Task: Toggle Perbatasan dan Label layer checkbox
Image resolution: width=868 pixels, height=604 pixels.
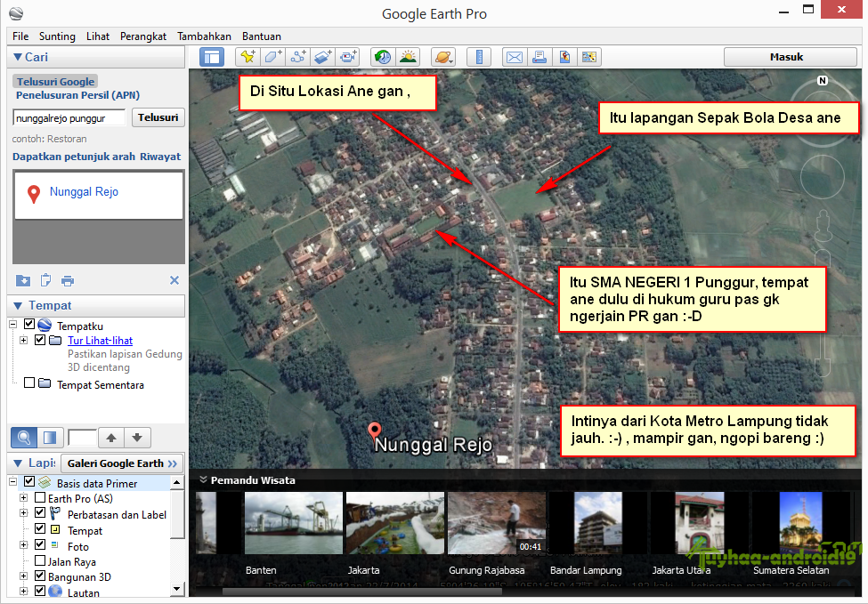Action: pos(40,512)
